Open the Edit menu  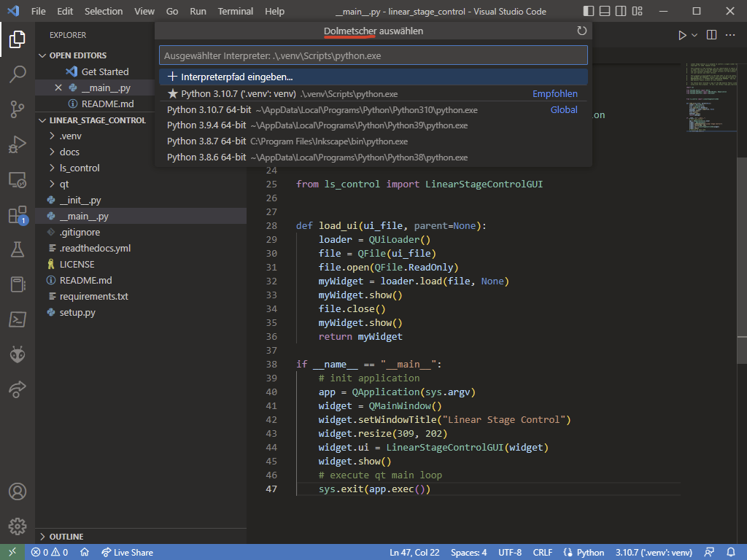point(65,11)
